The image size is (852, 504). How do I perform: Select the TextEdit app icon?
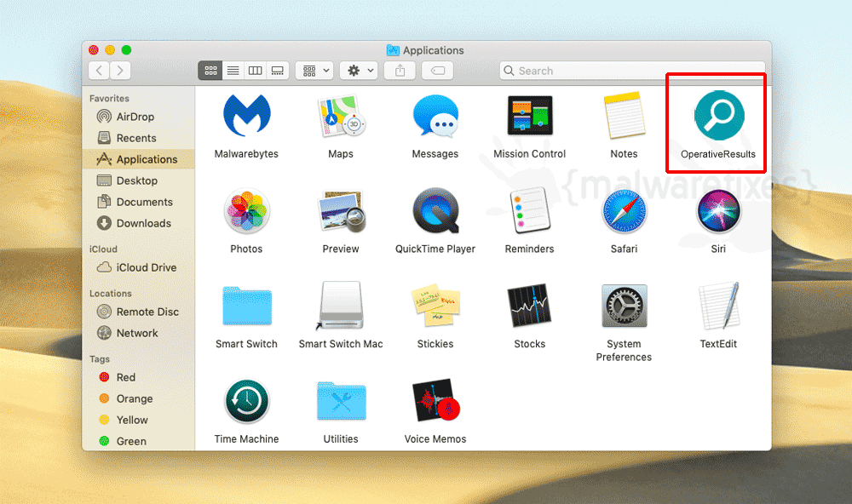(718, 306)
